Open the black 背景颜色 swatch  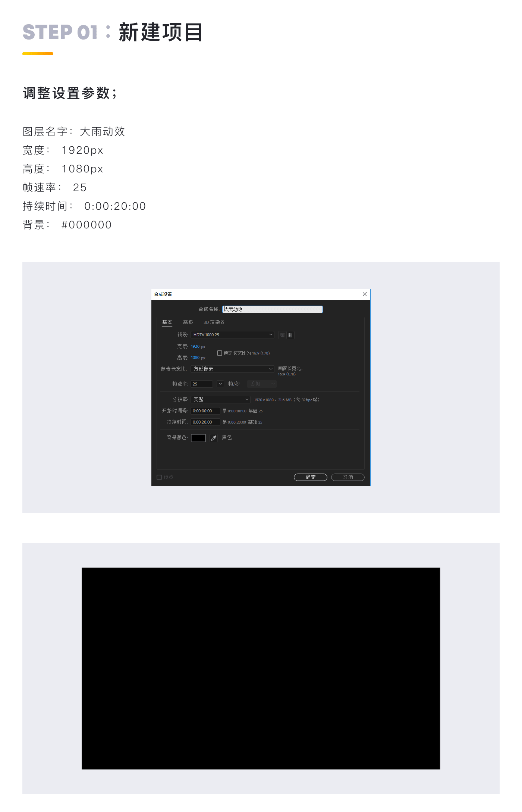[198, 438]
